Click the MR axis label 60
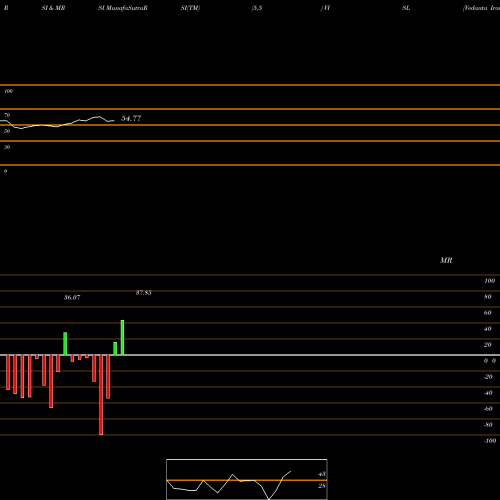The image size is (500, 500). [x=488, y=313]
